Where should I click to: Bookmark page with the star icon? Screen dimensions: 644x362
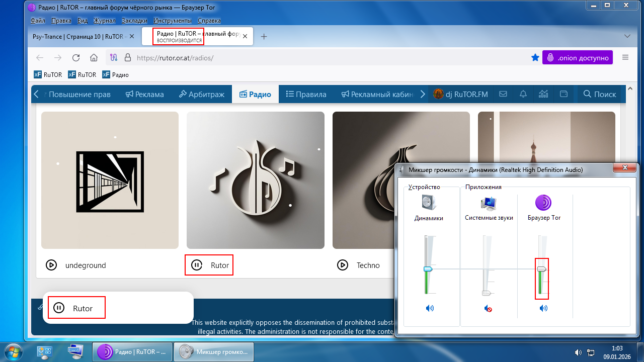[535, 58]
